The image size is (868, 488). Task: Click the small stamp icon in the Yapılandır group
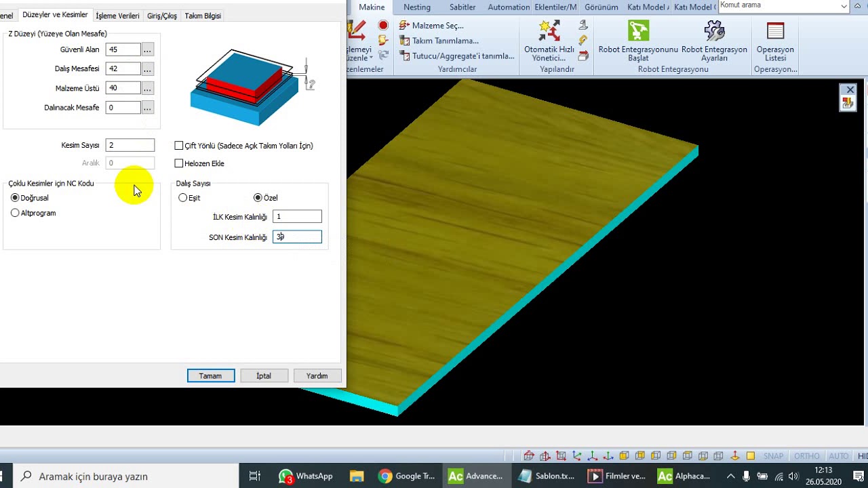pos(583,25)
